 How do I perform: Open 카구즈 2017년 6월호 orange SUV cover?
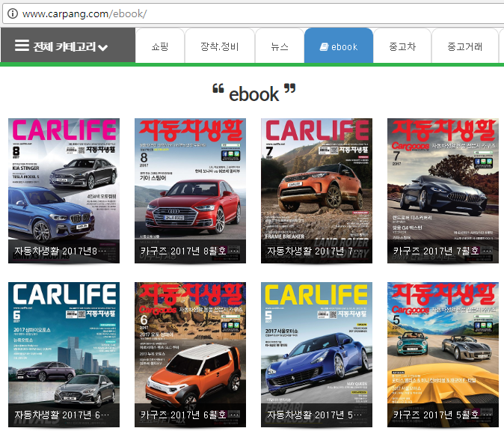[190, 355]
